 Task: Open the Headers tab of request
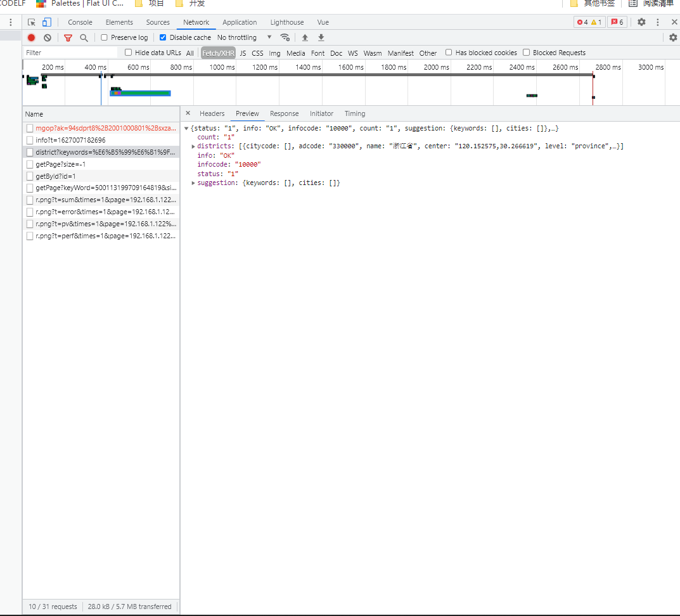pos(212,113)
